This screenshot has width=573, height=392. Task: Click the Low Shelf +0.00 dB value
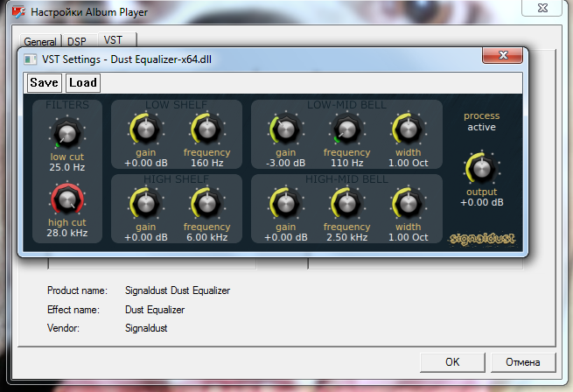click(x=146, y=163)
